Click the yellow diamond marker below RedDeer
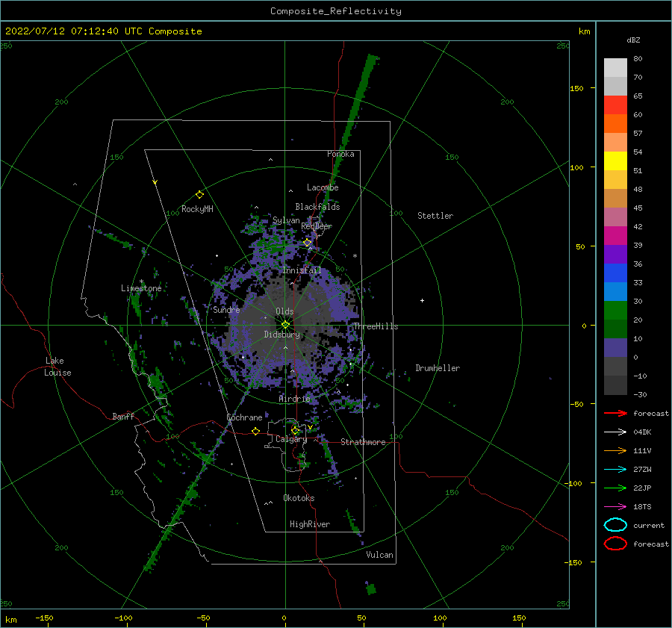Viewport: 672px width, 628px height. pos(308,243)
